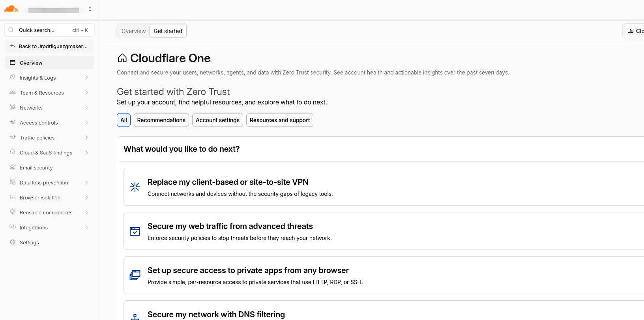Click the home icon beside Cloudflare One
The image size is (644, 320).
click(x=122, y=58)
